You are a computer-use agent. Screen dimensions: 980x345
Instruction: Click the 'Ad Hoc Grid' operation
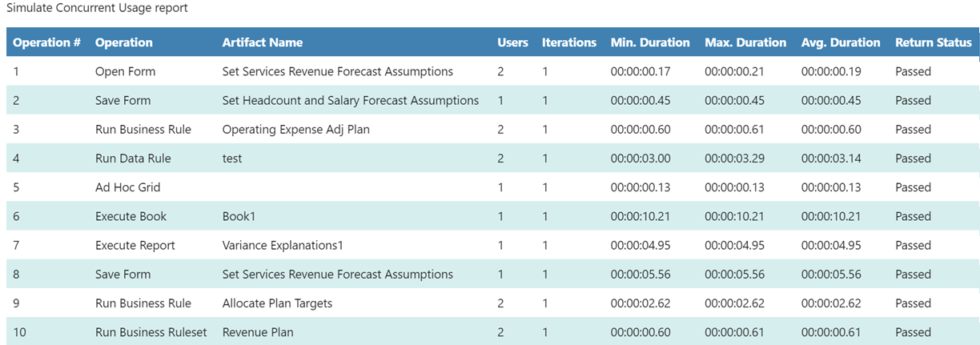(x=127, y=187)
